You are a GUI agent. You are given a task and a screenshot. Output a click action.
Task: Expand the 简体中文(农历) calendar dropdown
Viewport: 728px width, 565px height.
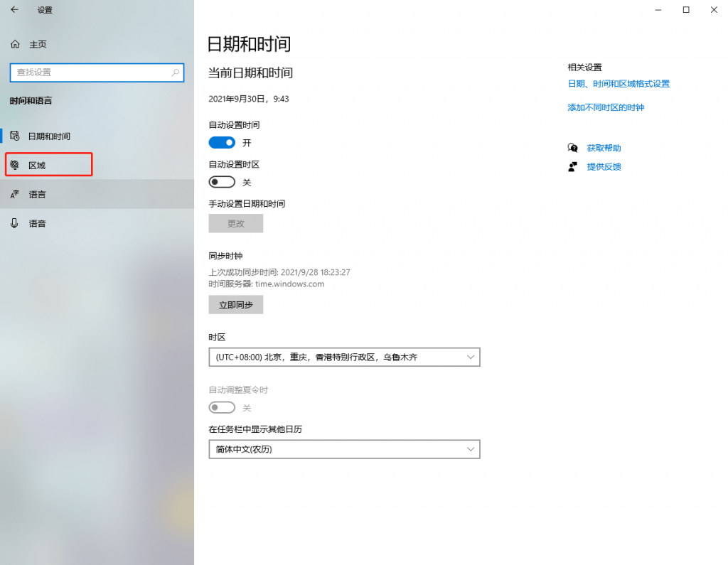(344, 449)
